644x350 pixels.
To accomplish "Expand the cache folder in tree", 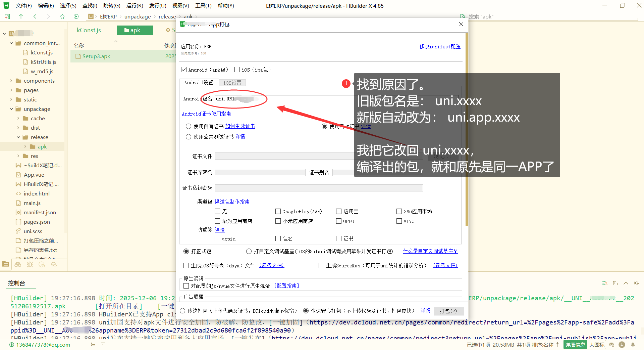I will point(18,118).
